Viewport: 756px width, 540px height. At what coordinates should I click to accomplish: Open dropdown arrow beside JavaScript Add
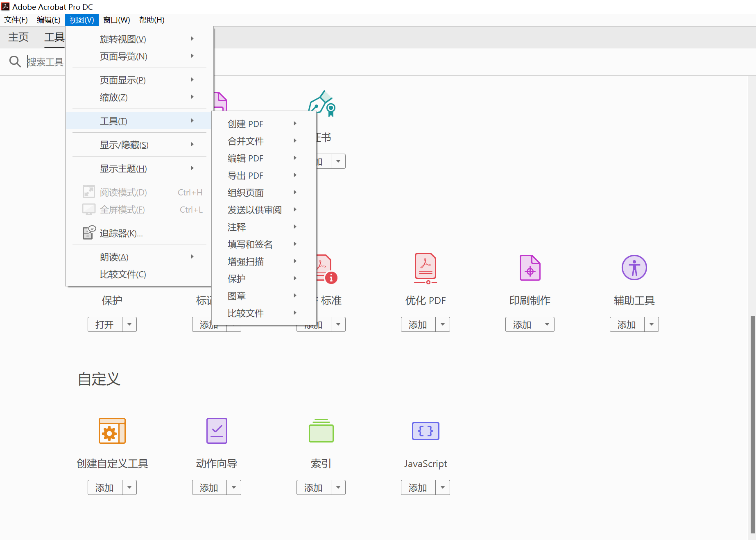point(443,488)
